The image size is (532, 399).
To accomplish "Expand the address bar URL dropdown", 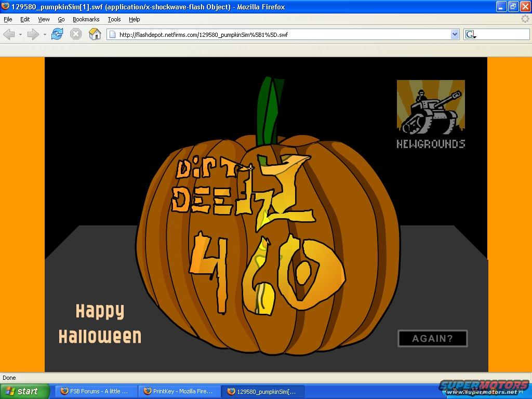I will [455, 35].
